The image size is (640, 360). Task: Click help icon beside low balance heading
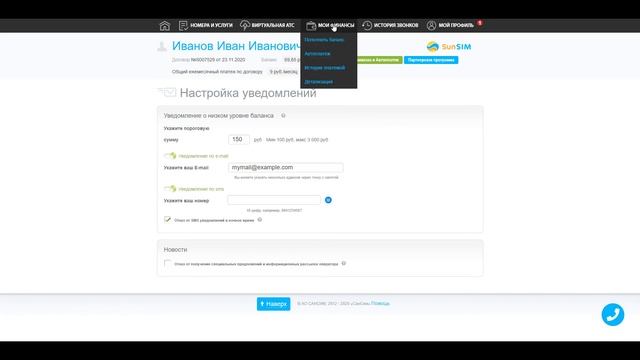tap(283, 116)
